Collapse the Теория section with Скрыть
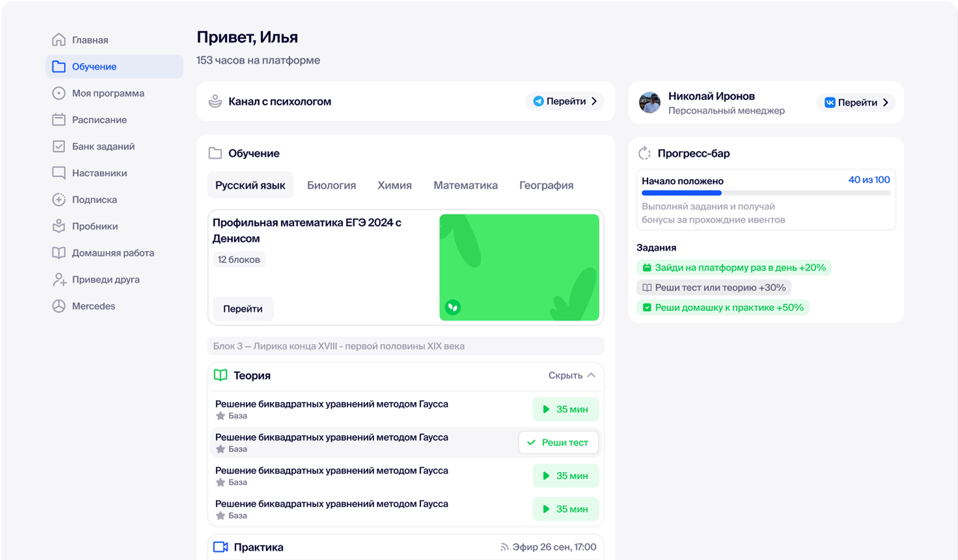The height and width of the screenshot is (560, 958). (572, 375)
